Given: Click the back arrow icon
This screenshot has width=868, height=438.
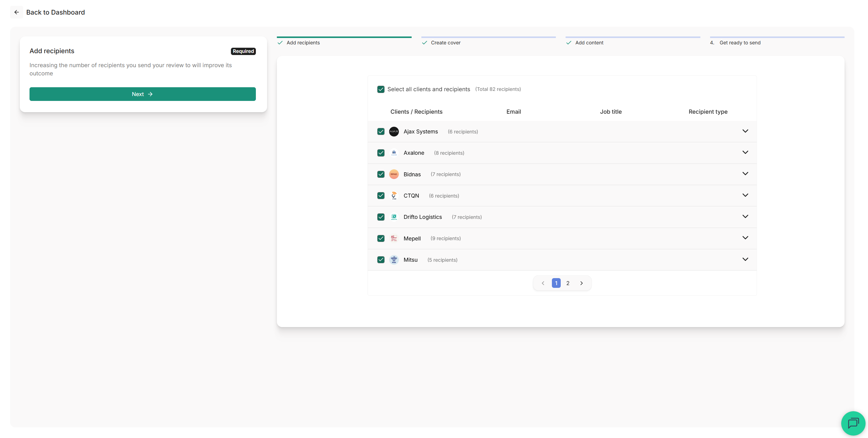Looking at the screenshot, I should coord(16,12).
